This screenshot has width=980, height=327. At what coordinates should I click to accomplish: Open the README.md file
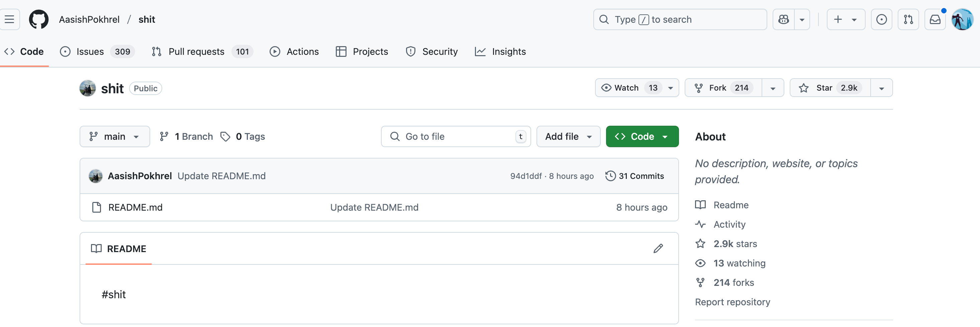pos(135,207)
